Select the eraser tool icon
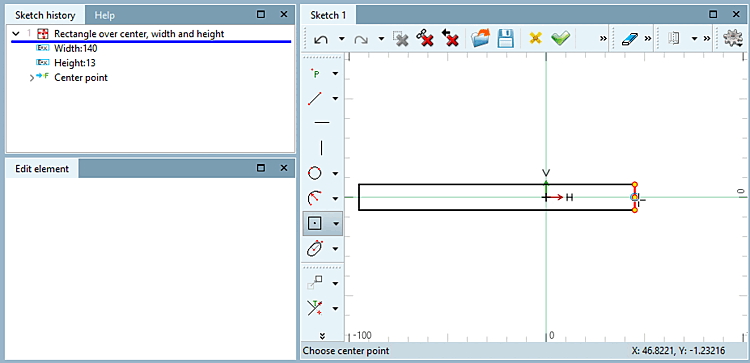The height and width of the screenshot is (363, 750). point(628,39)
